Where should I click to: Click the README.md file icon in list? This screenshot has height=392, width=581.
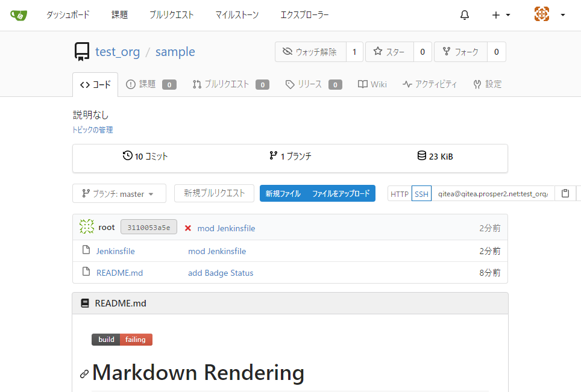pyautogui.click(x=86, y=272)
